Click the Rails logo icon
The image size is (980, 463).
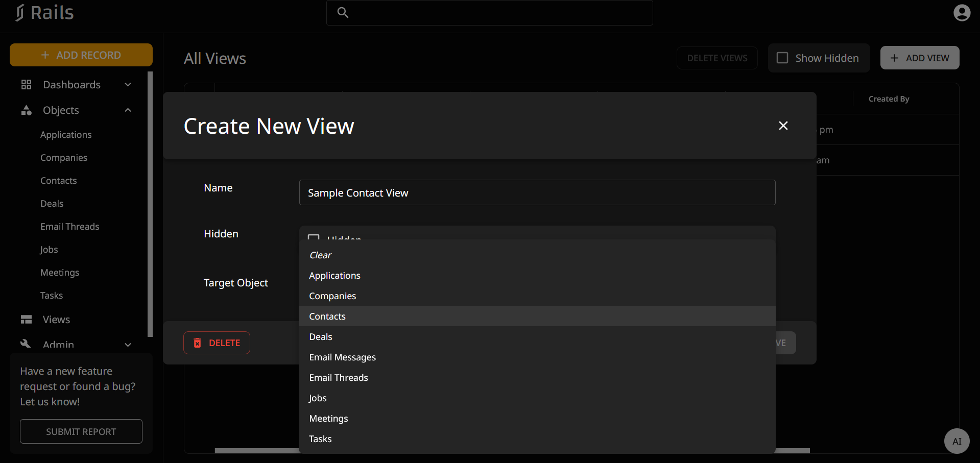tap(19, 13)
